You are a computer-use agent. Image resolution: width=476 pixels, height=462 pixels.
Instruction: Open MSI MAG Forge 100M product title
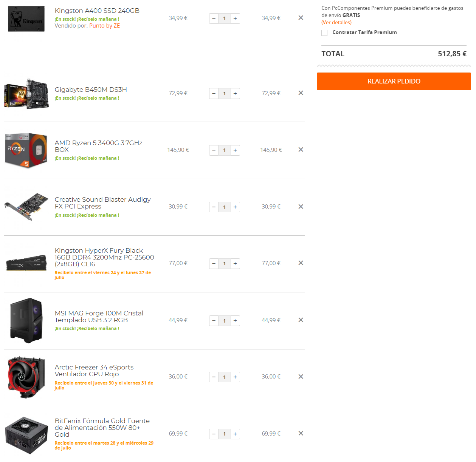coord(99,317)
